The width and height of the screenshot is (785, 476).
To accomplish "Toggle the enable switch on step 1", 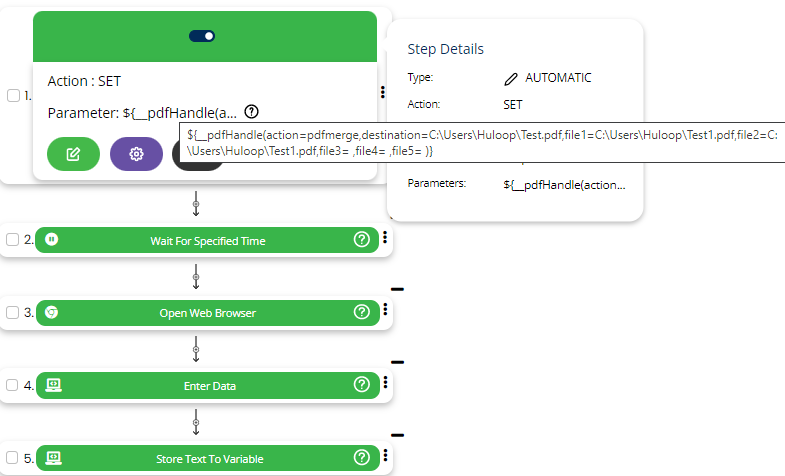I will pos(202,36).
